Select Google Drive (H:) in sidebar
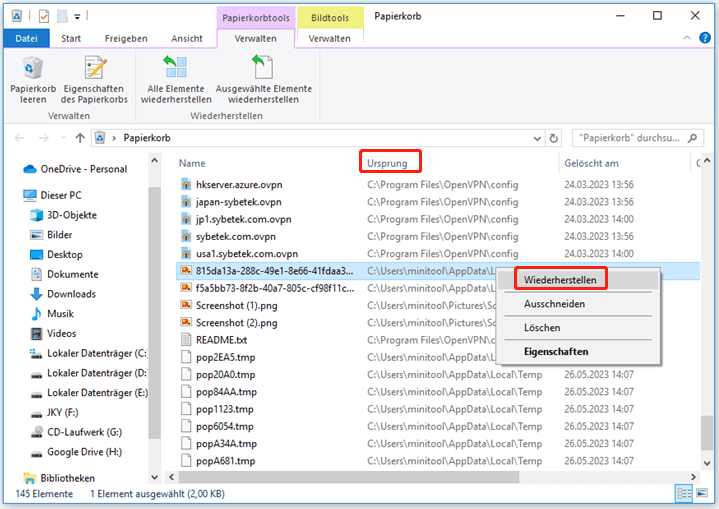 tap(76, 452)
